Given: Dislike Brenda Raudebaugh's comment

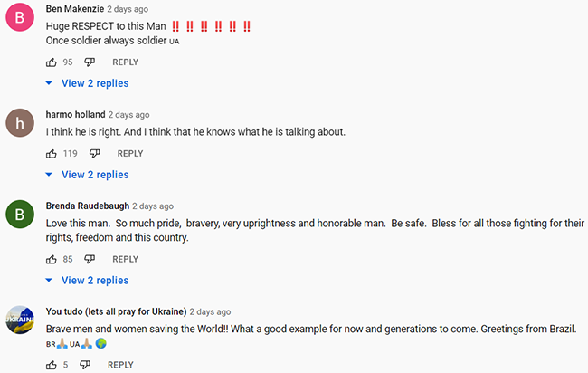Looking at the screenshot, I should (90, 259).
